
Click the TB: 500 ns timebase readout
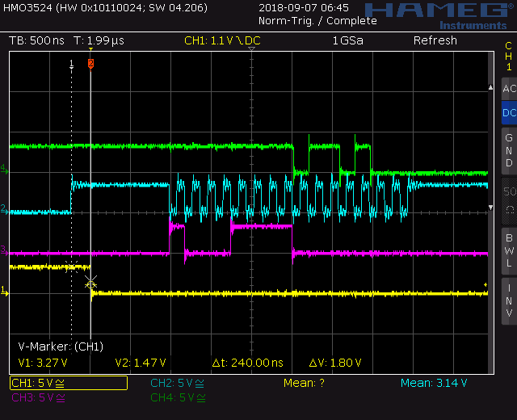tap(36, 40)
